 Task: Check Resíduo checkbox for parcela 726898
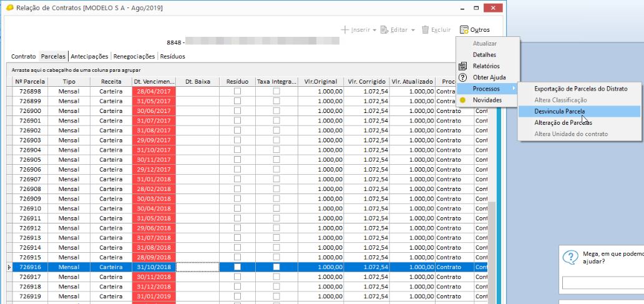pyautogui.click(x=237, y=92)
